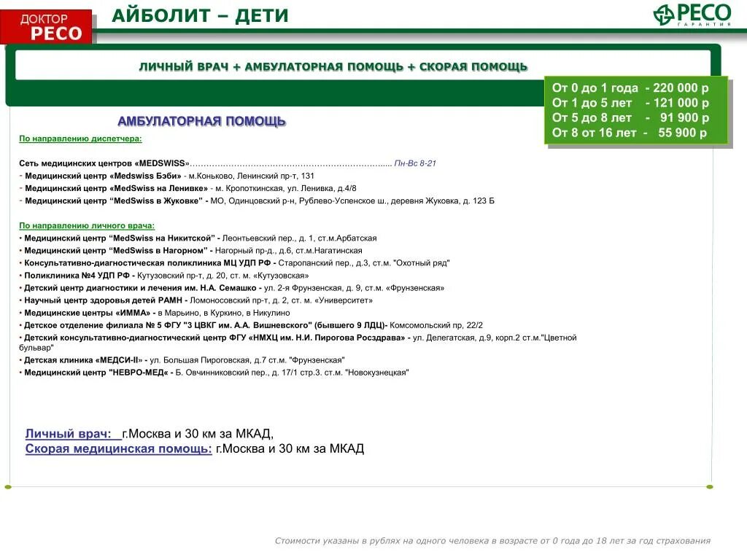Select the MedSwiss в Жуковке row
The image size is (747, 560).
coord(257,201)
